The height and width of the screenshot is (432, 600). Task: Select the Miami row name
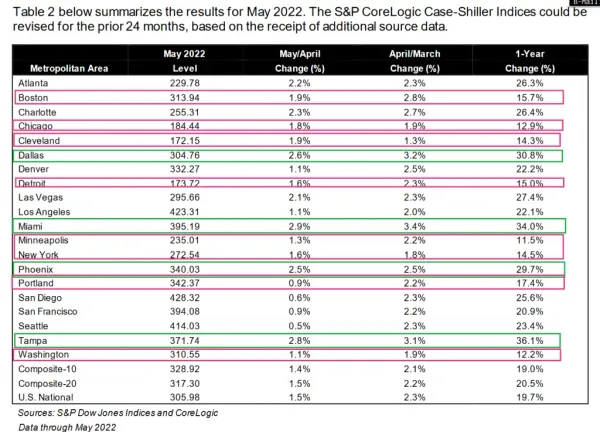pos(33,226)
